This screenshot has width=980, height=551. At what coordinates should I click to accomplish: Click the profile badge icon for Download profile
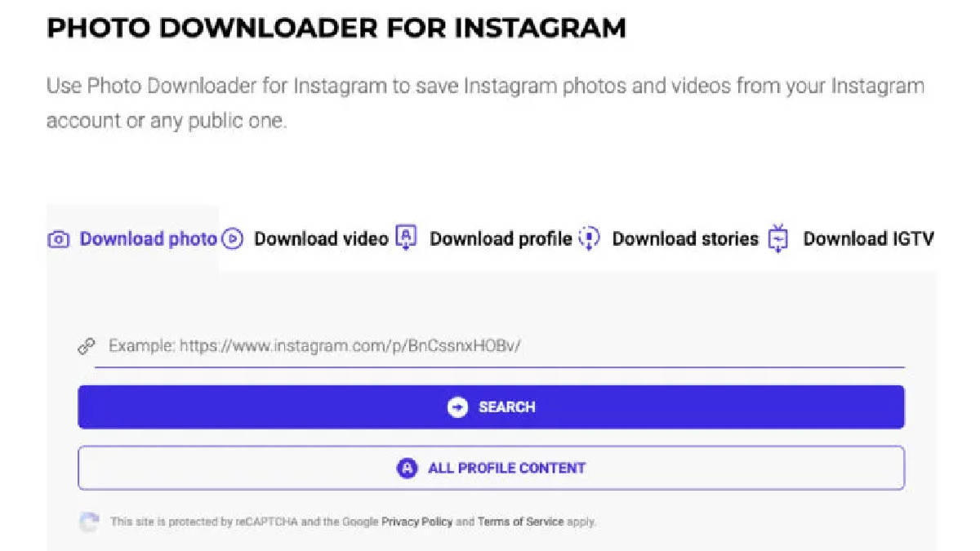pyautogui.click(x=406, y=238)
